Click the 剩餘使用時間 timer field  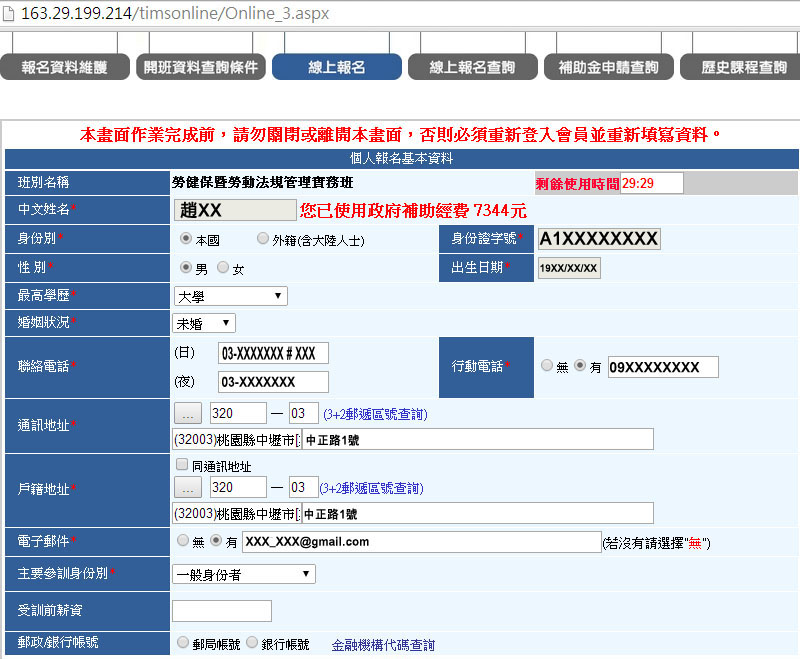click(652, 183)
